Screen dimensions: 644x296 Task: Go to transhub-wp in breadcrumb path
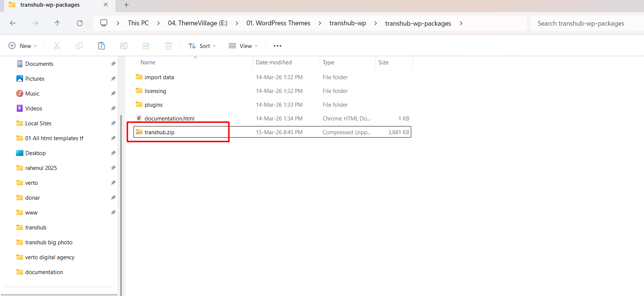click(347, 23)
